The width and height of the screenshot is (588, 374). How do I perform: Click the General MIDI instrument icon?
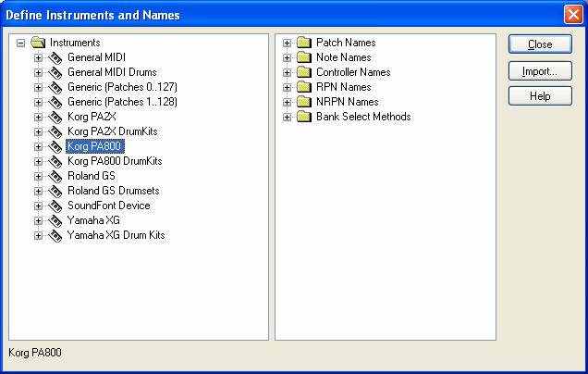click(55, 57)
